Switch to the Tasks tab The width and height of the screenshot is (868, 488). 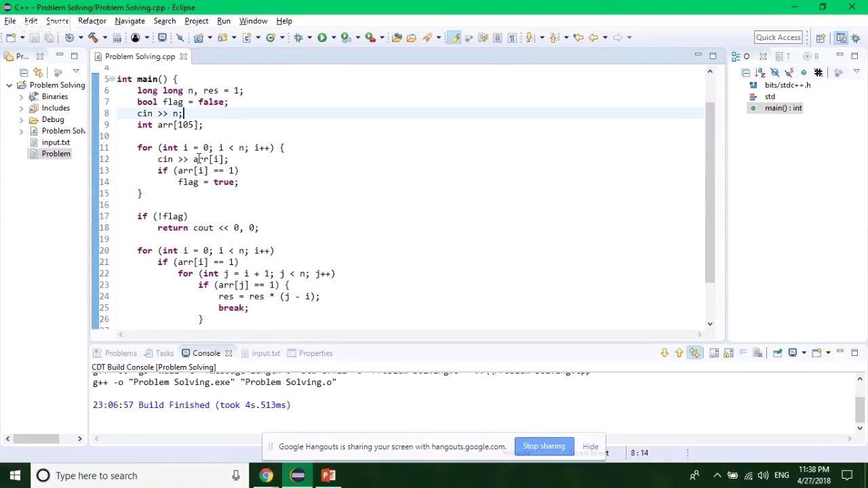pos(159,353)
